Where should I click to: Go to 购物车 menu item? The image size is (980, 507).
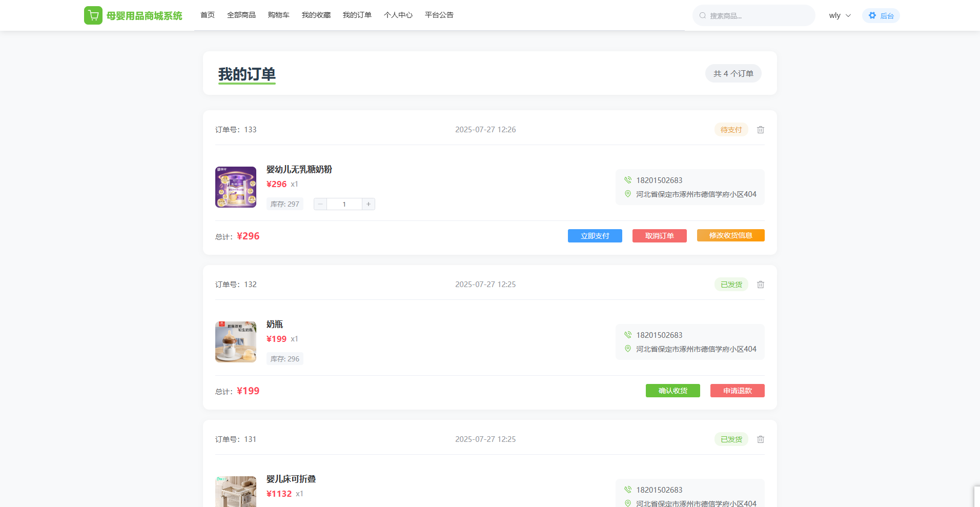[278, 15]
